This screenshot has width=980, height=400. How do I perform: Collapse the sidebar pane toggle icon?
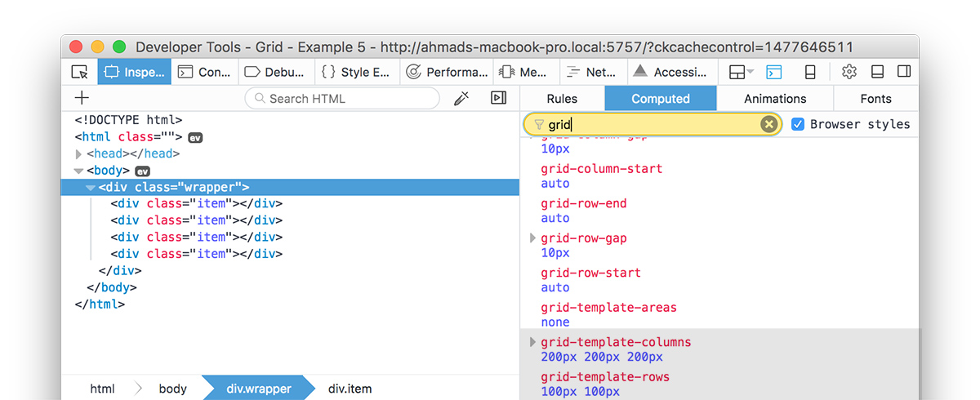coord(498,98)
